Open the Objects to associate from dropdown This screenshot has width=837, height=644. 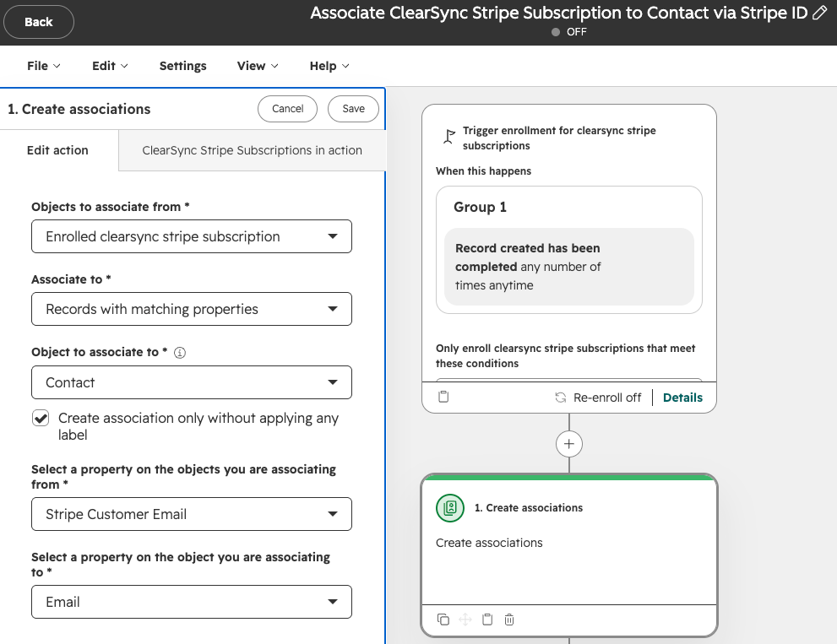click(192, 236)
